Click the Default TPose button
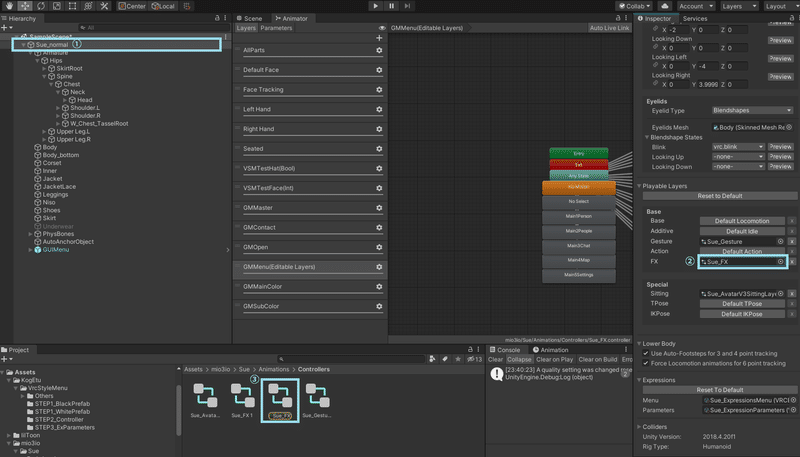The image size is (800, 457). pos(742,303)
